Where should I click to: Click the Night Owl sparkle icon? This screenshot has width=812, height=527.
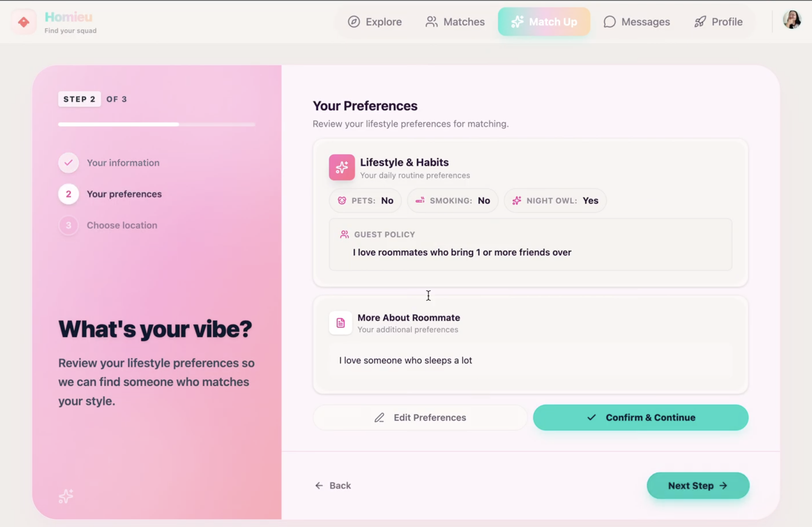pyautogui.click(x=516, y=201)
